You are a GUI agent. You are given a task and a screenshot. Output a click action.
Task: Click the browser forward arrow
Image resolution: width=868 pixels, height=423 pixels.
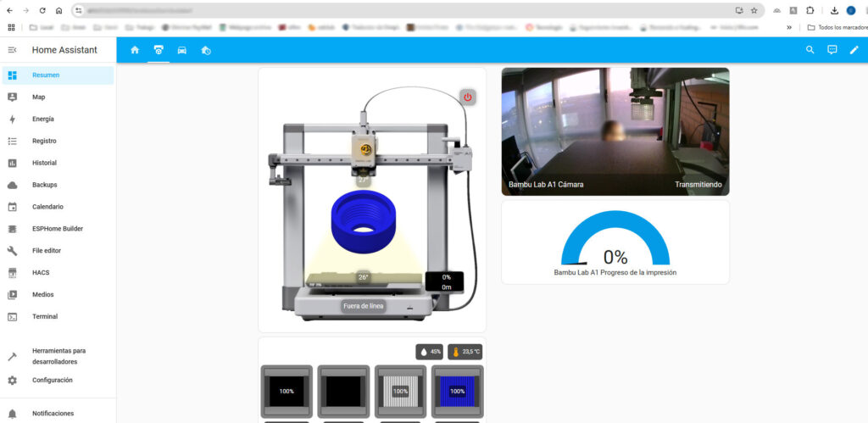(25, 10)
